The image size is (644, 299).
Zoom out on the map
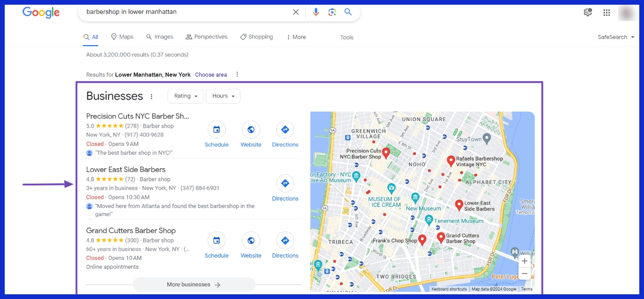(x=524, y=274)
